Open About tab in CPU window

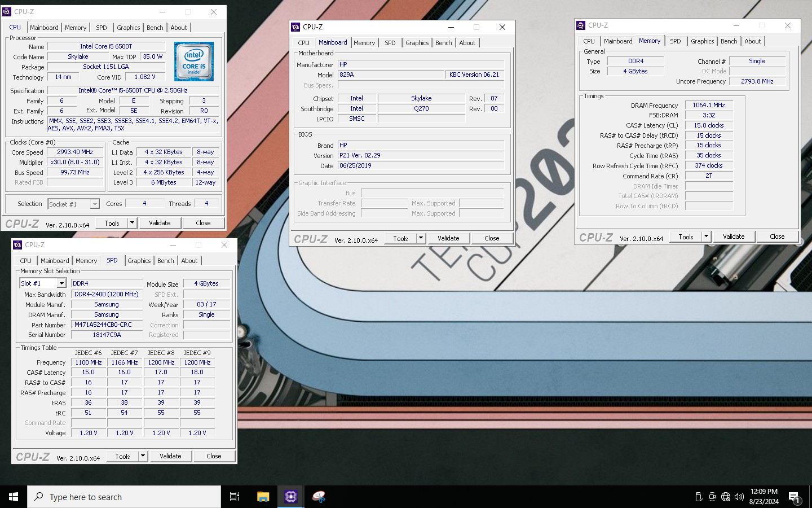179,28
